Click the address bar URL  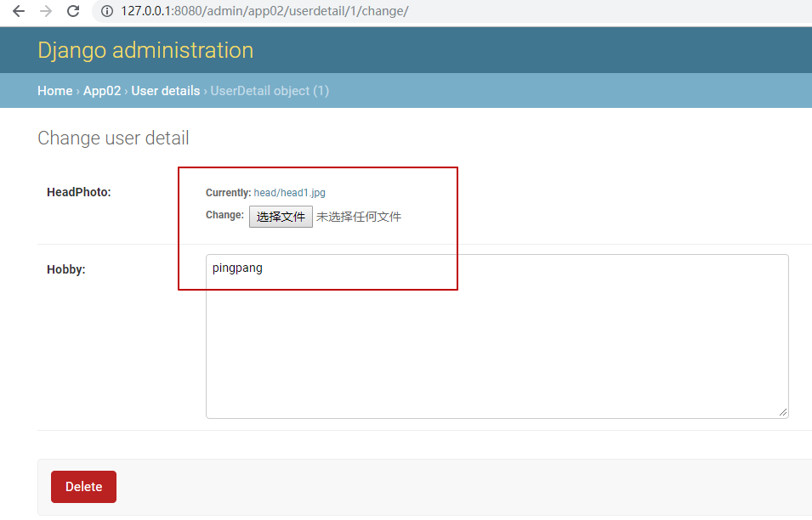pos(264,11)
